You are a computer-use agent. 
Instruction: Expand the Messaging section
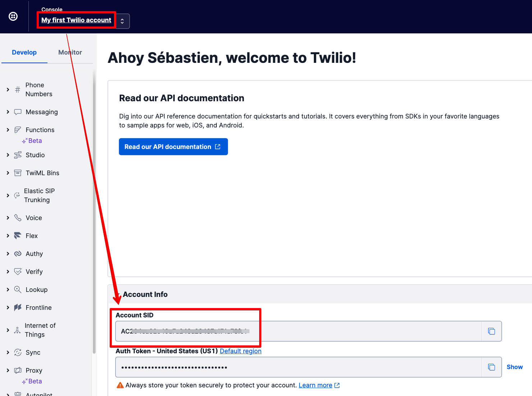pos(8,112)
